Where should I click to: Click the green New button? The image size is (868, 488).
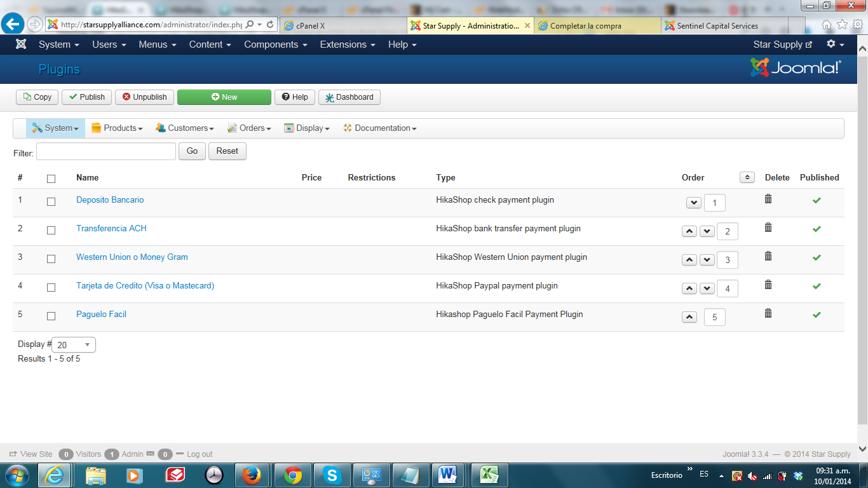(x=224, y=97)
